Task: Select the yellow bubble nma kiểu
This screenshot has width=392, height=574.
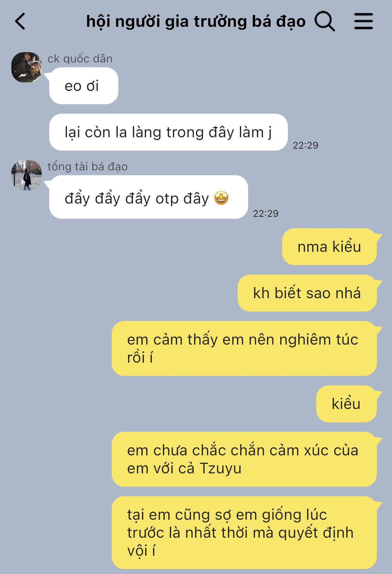Action: (x=330, y=247)
